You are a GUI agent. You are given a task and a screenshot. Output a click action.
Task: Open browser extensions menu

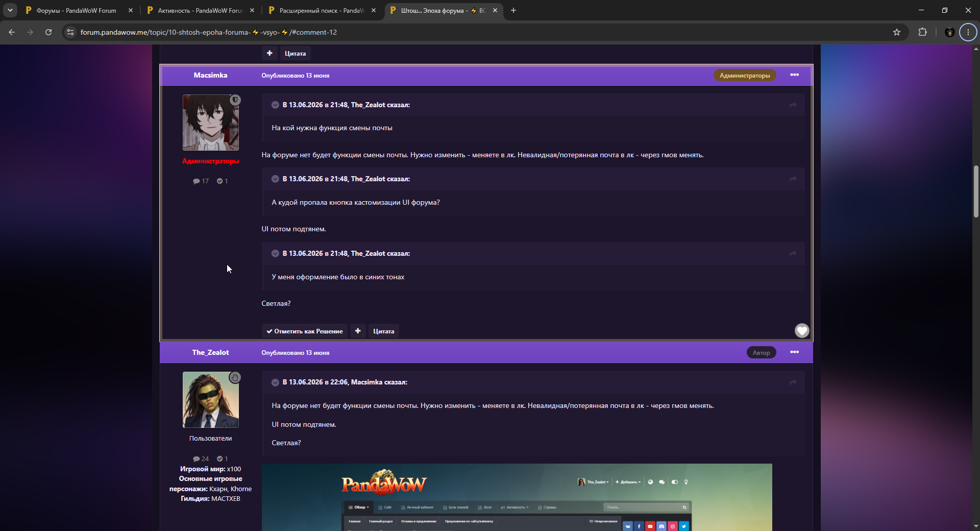[922, 32]
